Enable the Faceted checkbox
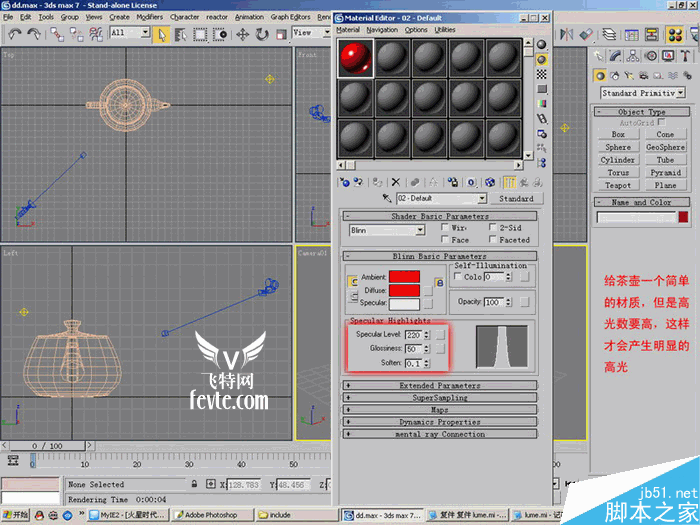Screen dimensions: 700x525 tap(492, 239)
